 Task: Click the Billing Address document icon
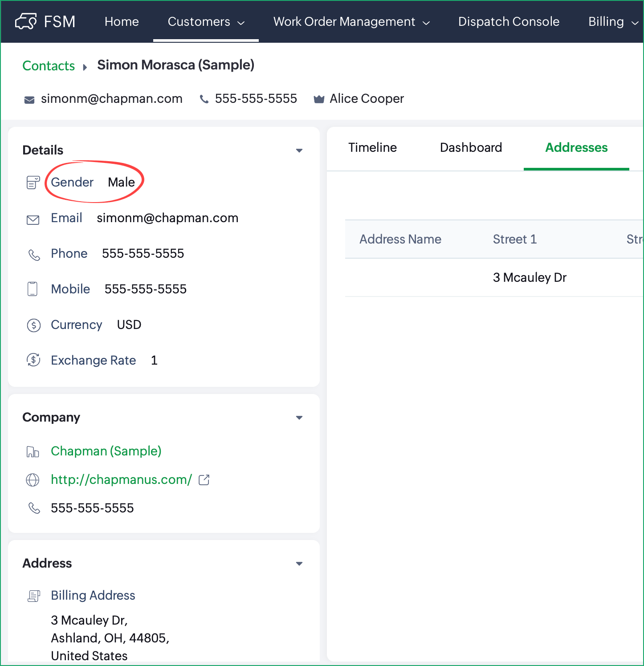click(34, 596)
